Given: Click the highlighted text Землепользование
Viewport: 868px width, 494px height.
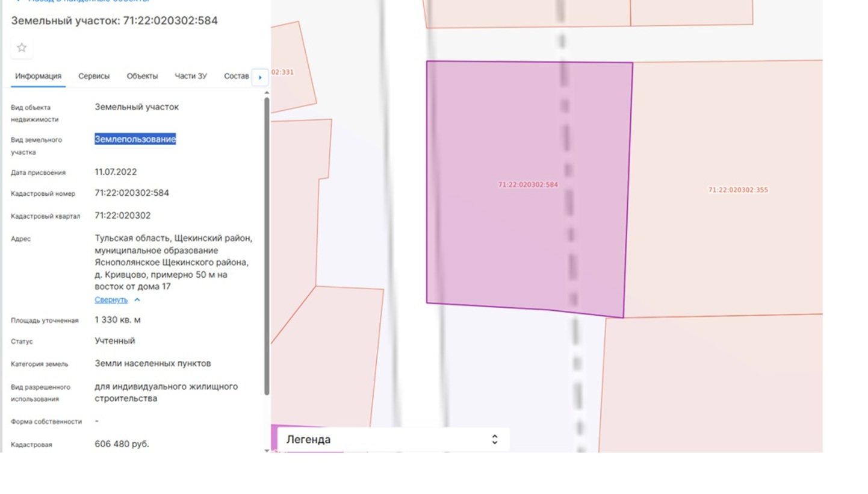Looking at the screenshot, I should pos(135,139).
